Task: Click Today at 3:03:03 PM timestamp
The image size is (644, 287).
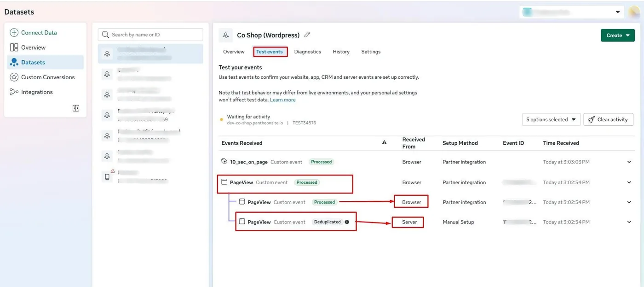Action: coord(566,162)
